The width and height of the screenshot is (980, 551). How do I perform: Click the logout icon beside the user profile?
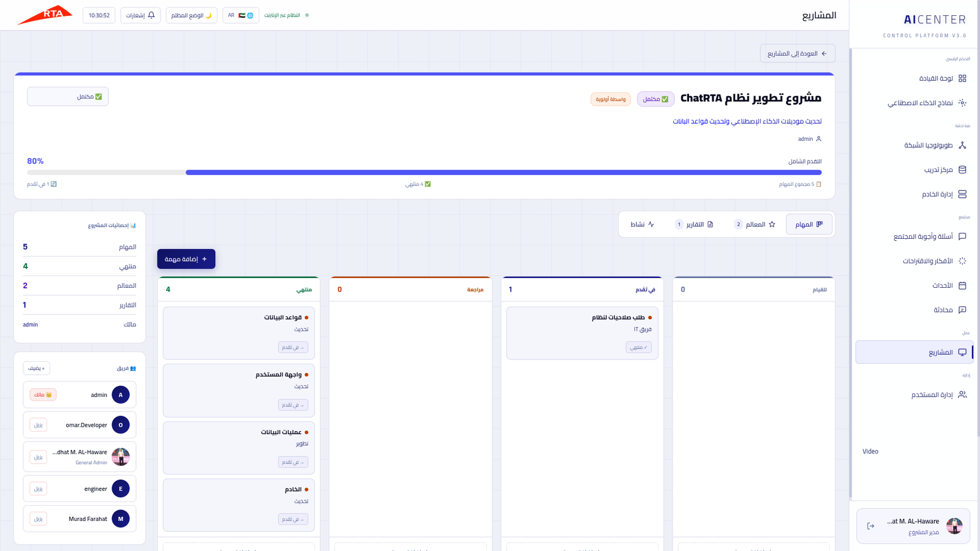click(870, 526)
